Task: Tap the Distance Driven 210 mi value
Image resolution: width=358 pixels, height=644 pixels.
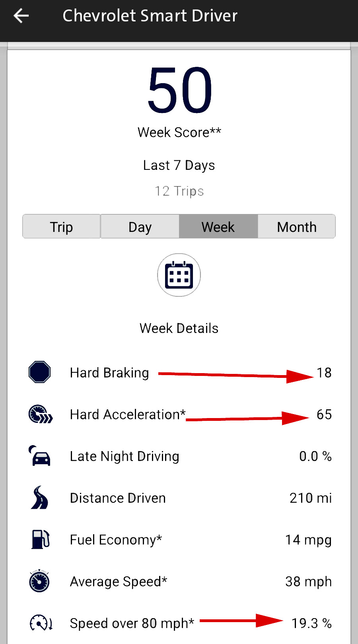Action: 310,498
